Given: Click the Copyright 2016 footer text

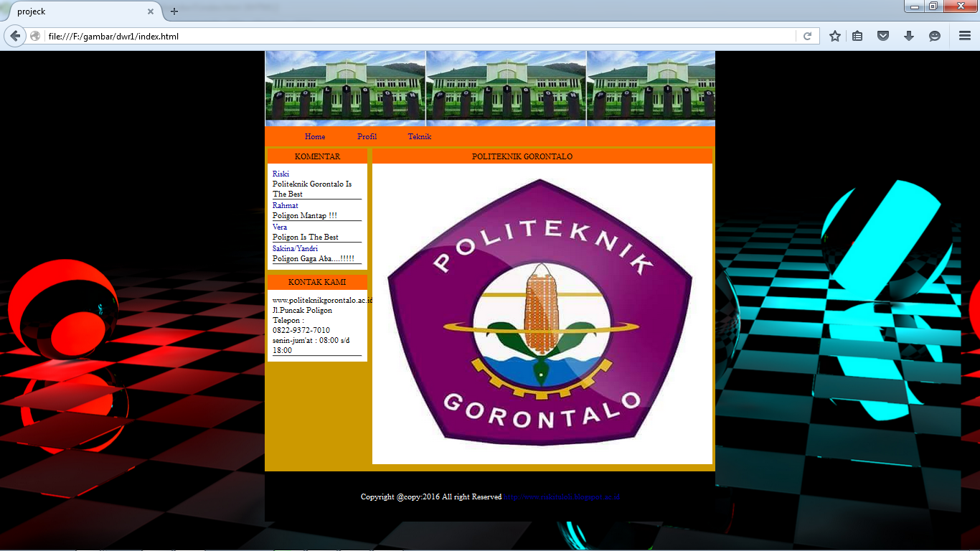Looking at the screenshot, I should click(x=430, y=496).
